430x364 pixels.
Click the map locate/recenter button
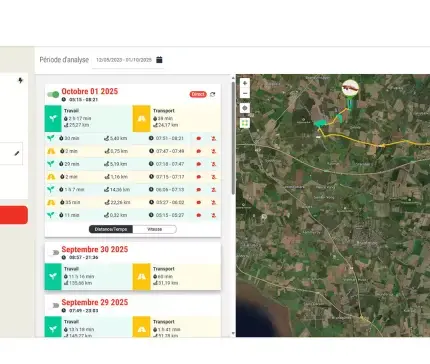245,108
